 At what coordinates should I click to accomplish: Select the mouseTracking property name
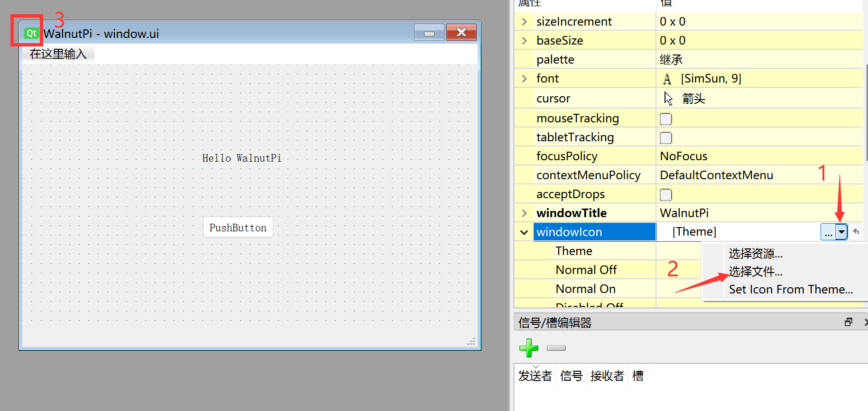578,119
